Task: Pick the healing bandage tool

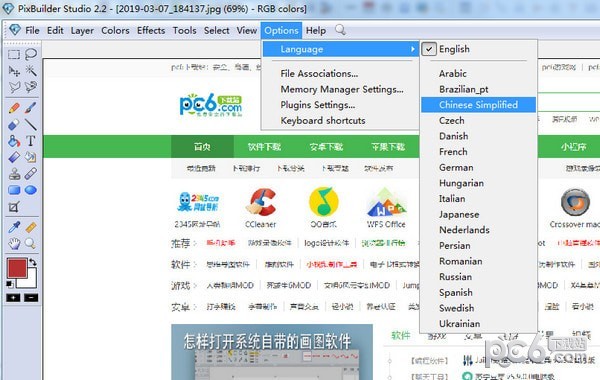Action: (x=31, y=174)
